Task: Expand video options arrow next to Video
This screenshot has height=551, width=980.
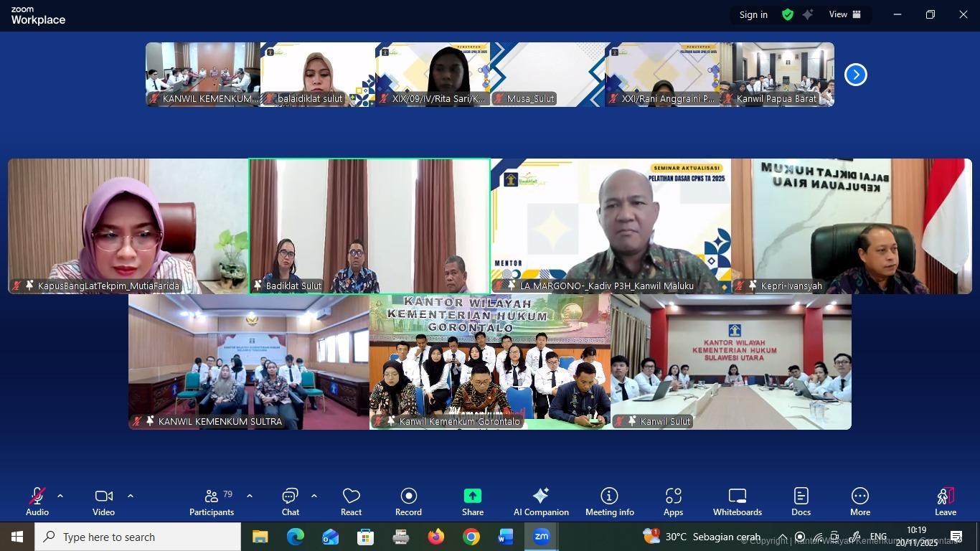Action: click(130, 496)
